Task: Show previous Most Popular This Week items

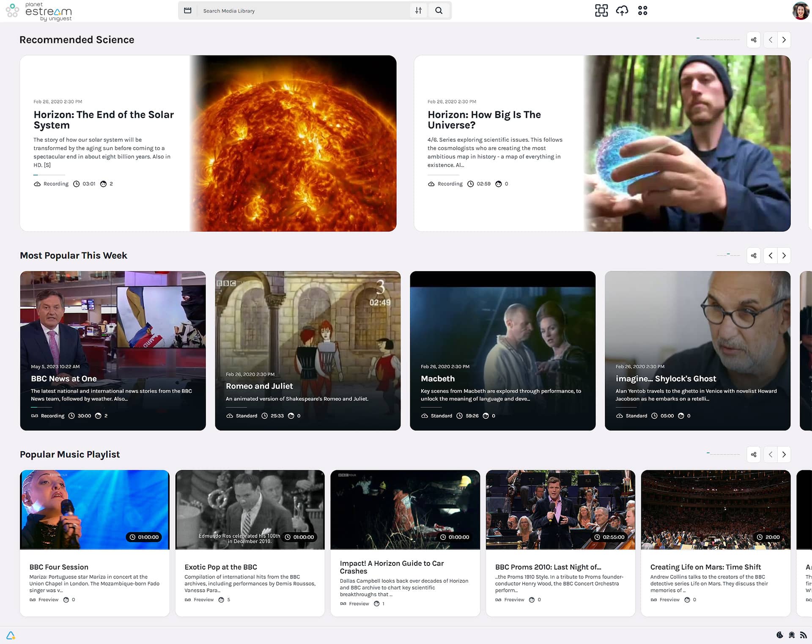Action: click(x=771, y=255)
